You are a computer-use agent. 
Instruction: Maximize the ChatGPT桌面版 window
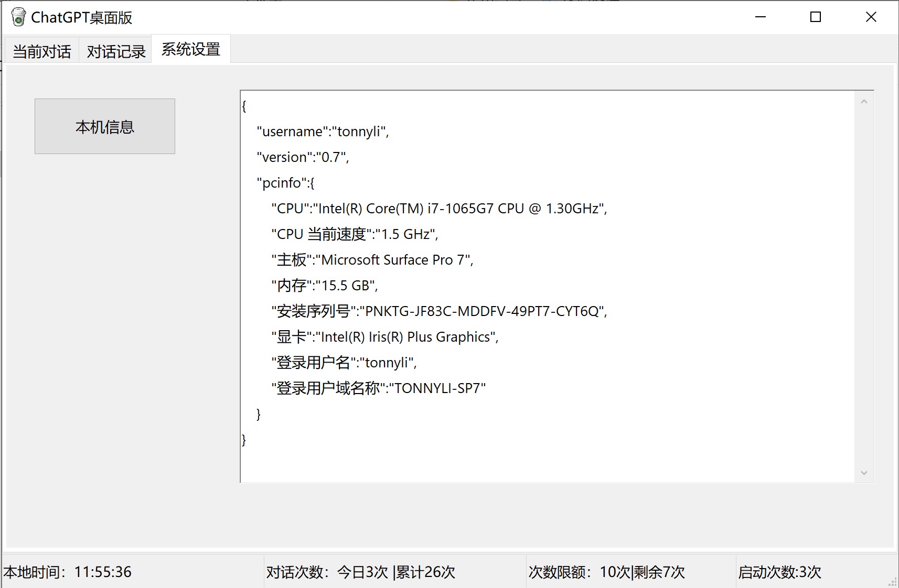click(816, 17)
